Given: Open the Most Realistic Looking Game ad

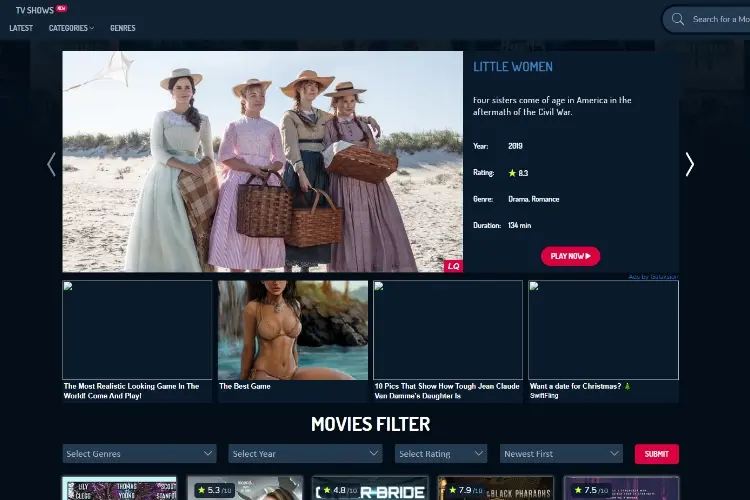Looking at the screenshot, I should click(x=137, y=341).
